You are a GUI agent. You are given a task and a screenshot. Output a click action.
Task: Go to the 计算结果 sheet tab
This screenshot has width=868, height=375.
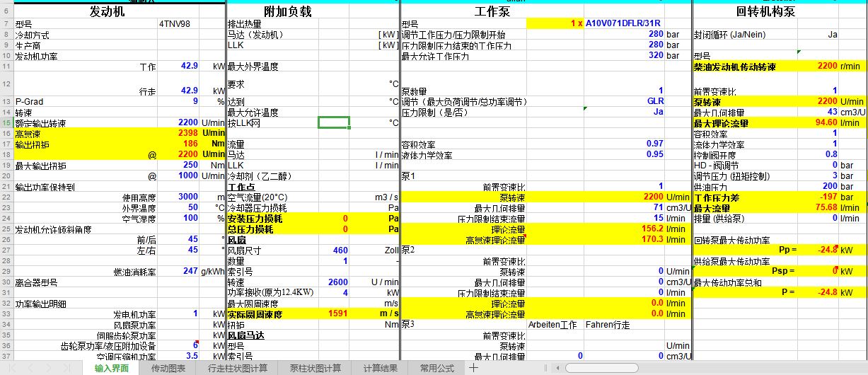(x=381, y=368)
